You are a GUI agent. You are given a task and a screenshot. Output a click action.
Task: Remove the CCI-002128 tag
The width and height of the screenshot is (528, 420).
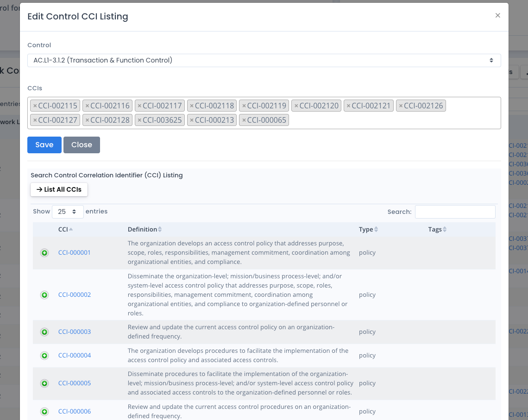pos(87,120)
